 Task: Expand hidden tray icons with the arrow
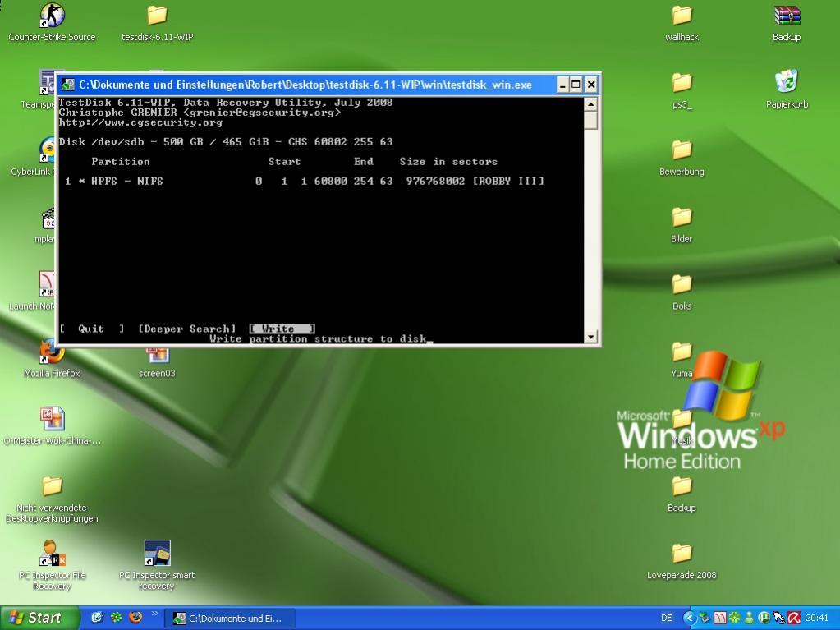pyautogui.click(x=690, y=619)
